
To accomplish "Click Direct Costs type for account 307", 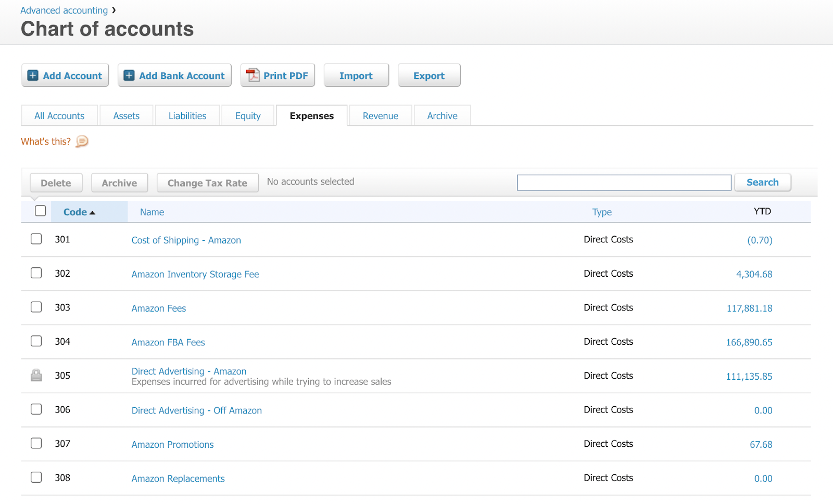I will pyautogui.click(x=609, y=444).
